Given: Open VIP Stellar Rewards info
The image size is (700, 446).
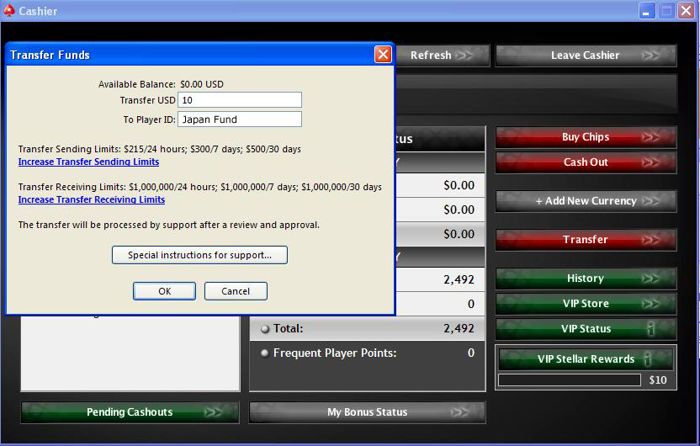Looking at the screenshot, I should [586, 359].
